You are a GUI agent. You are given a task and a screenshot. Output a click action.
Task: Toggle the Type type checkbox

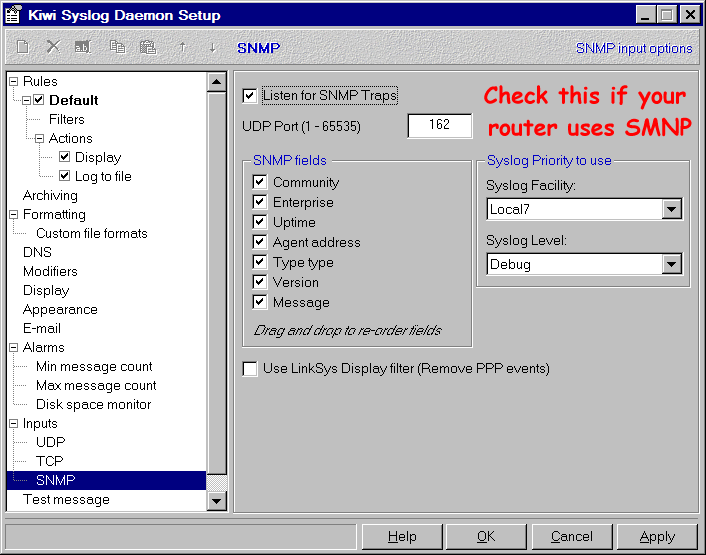(260, 262)
